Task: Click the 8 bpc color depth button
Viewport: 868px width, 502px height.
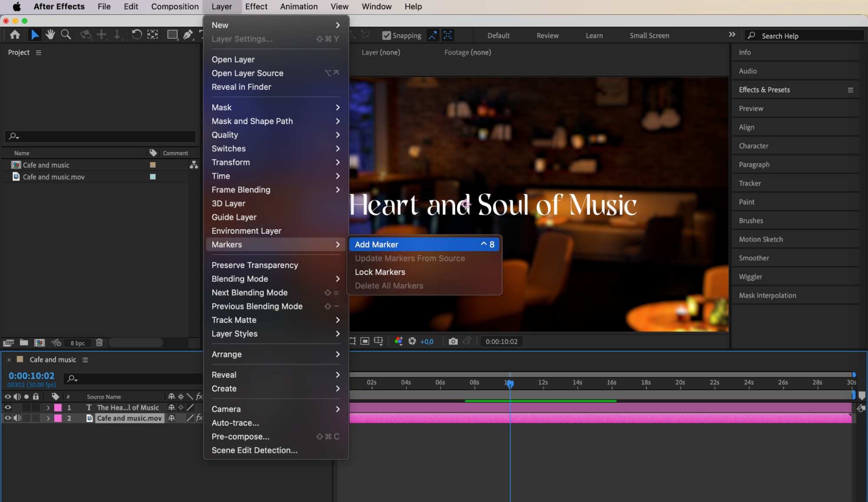Action: click(x=78, y=343)
